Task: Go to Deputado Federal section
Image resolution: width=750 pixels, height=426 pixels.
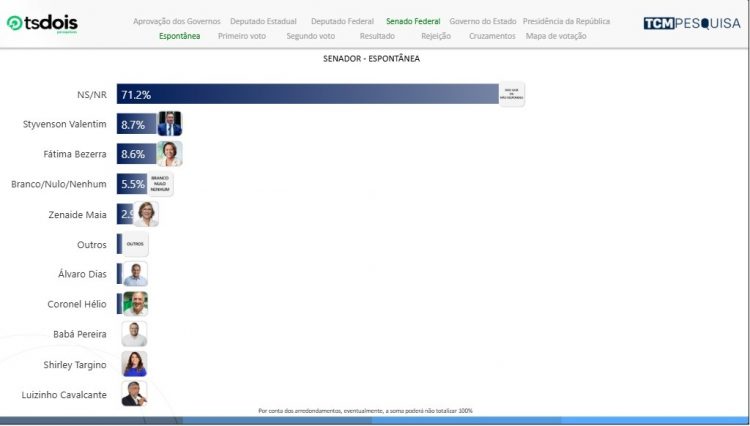Action: [343, 21]
